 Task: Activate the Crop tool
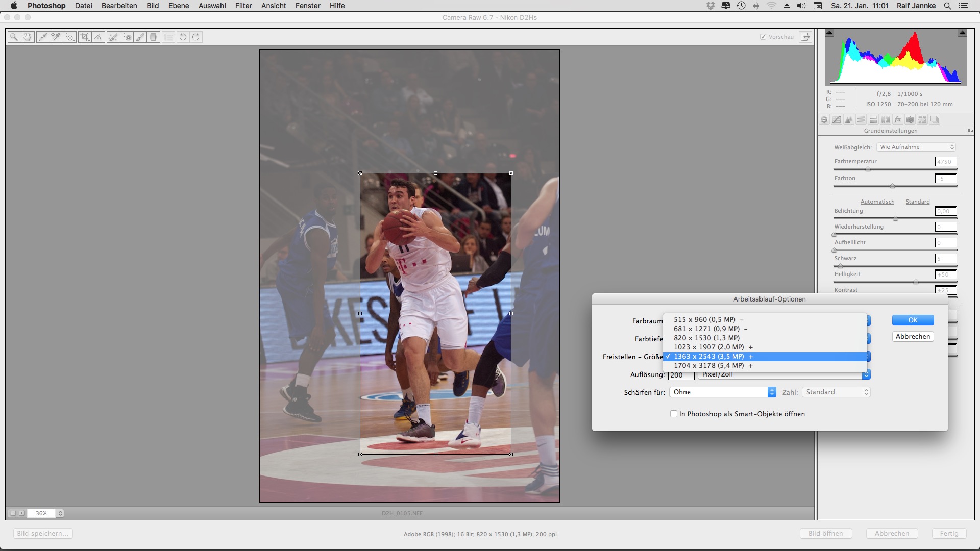click(85, 37)
